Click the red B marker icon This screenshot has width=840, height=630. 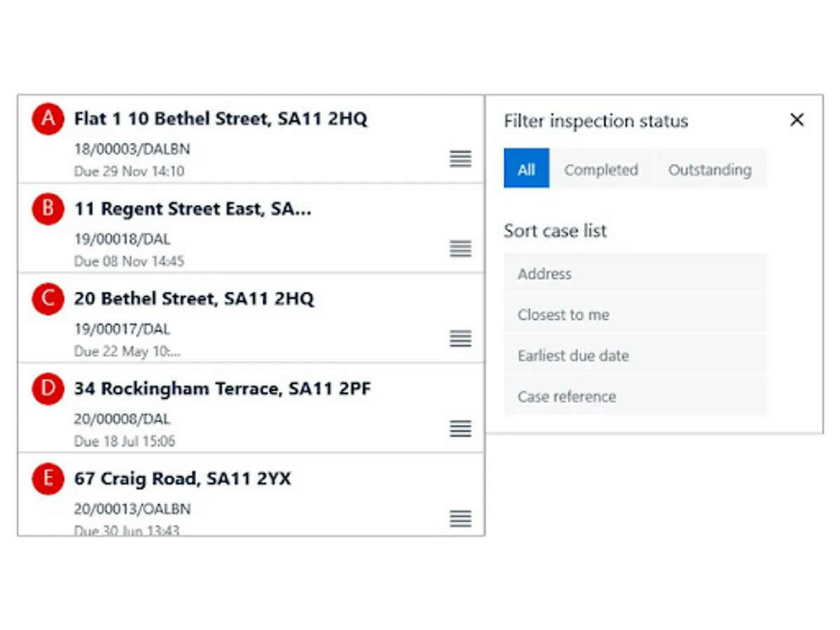pyautogui.click(x=48, y=209)
